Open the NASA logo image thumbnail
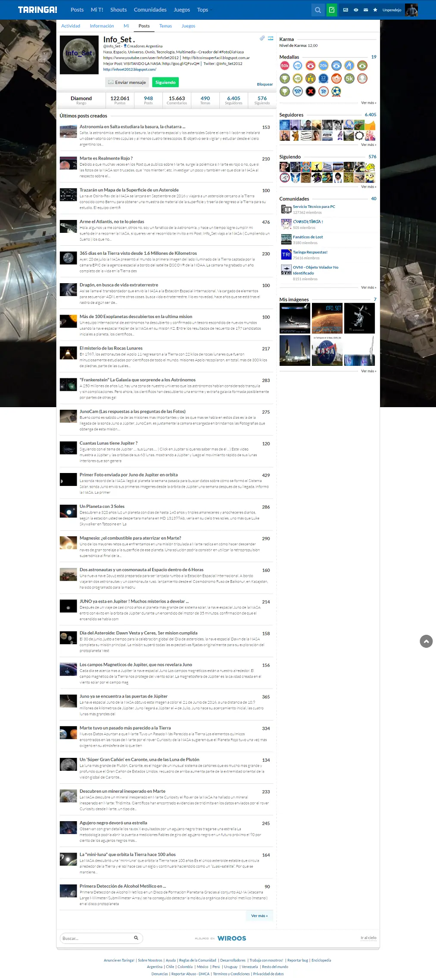This screenshot has height=980, width=436. (x=327, y=350)
